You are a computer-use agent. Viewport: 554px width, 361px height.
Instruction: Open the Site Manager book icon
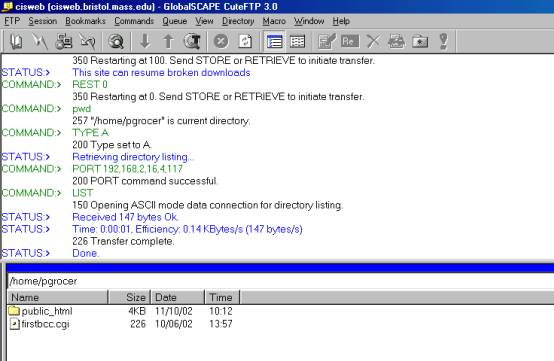16,42
